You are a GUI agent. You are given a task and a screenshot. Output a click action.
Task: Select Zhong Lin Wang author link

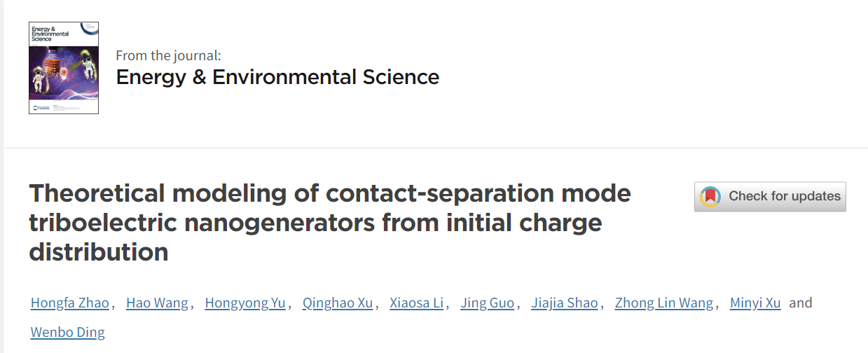pos(664,303)
